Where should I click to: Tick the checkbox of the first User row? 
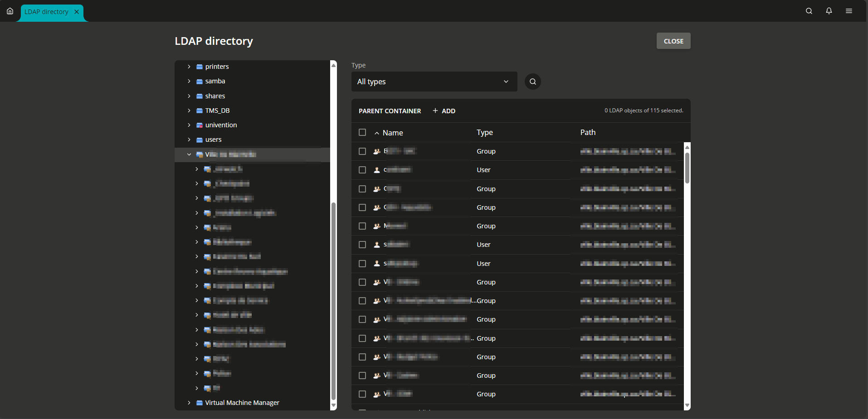tap(362, 170)
